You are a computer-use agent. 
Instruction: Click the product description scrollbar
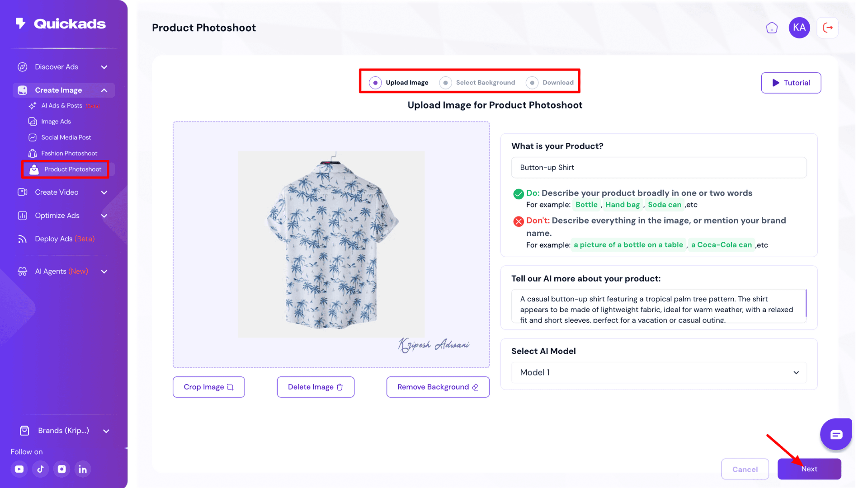806,303
